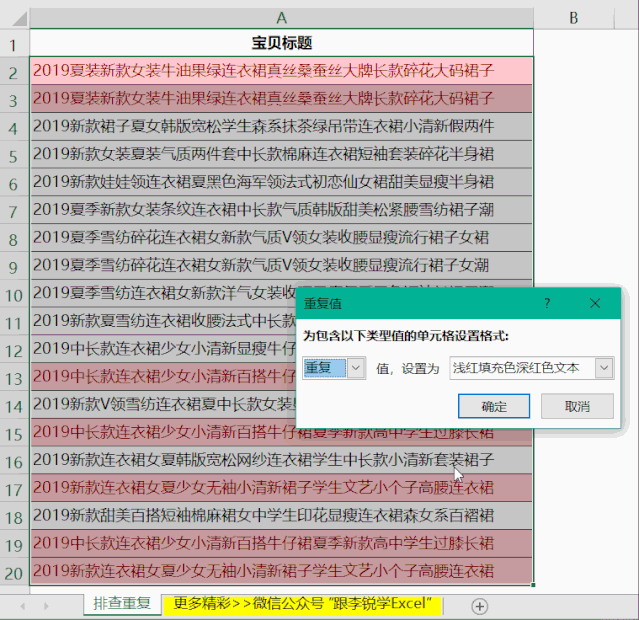Select row 7 header
This screenshot has height=620, width=639.
14,212
